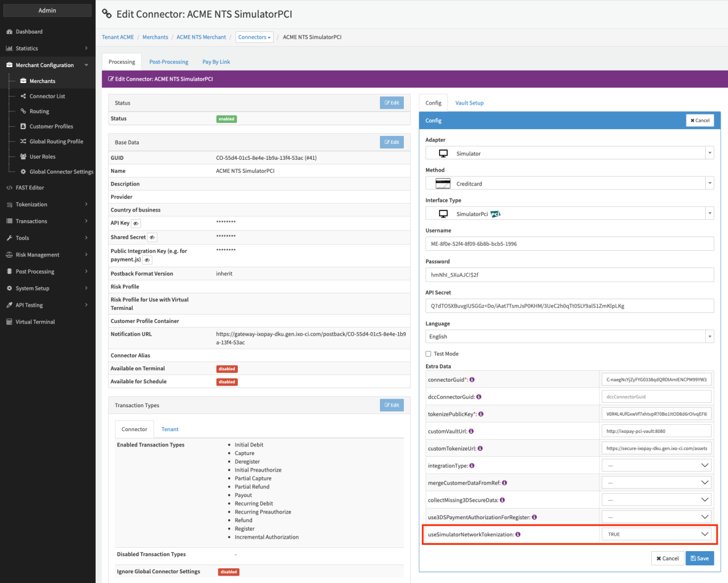Click into the Username input field
The image size is (728, 583).
click(569, 244)
